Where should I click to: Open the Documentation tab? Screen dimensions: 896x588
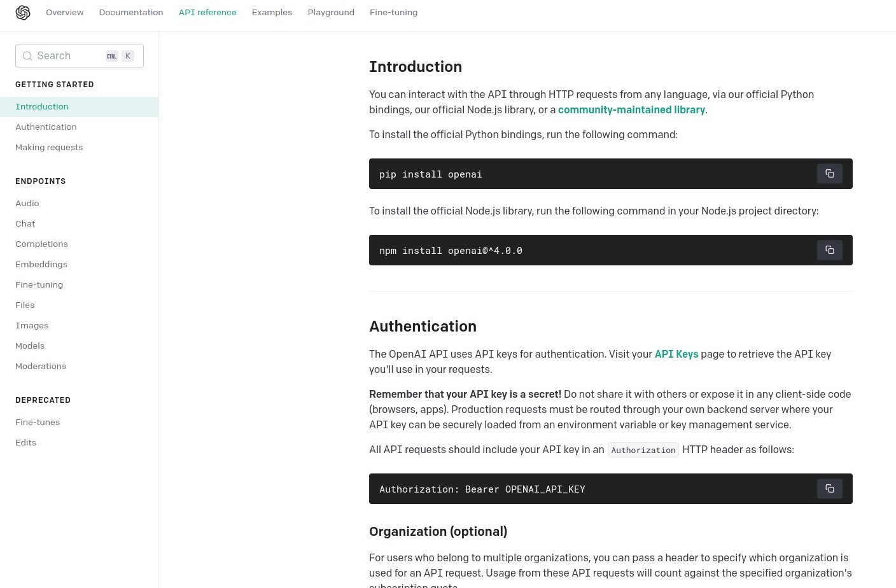click(x=131, y=12)
